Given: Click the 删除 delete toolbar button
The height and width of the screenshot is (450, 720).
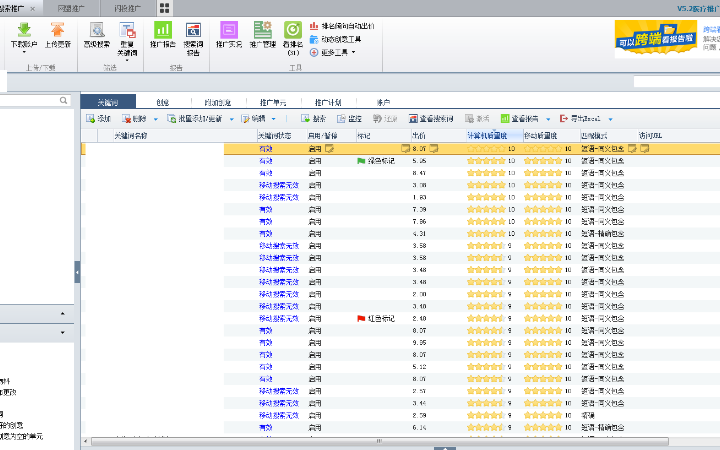Looking at the screenshot, I should (x=134, y=118).
